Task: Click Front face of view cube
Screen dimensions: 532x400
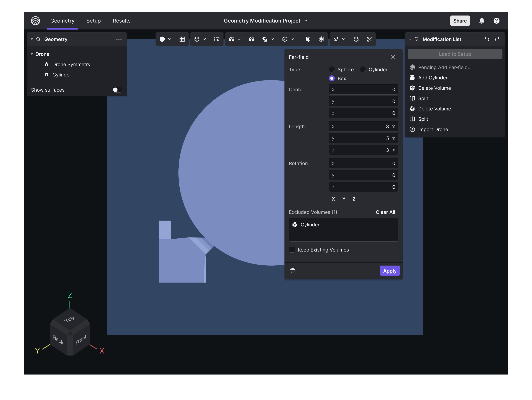Action: (x=81, y=339)
